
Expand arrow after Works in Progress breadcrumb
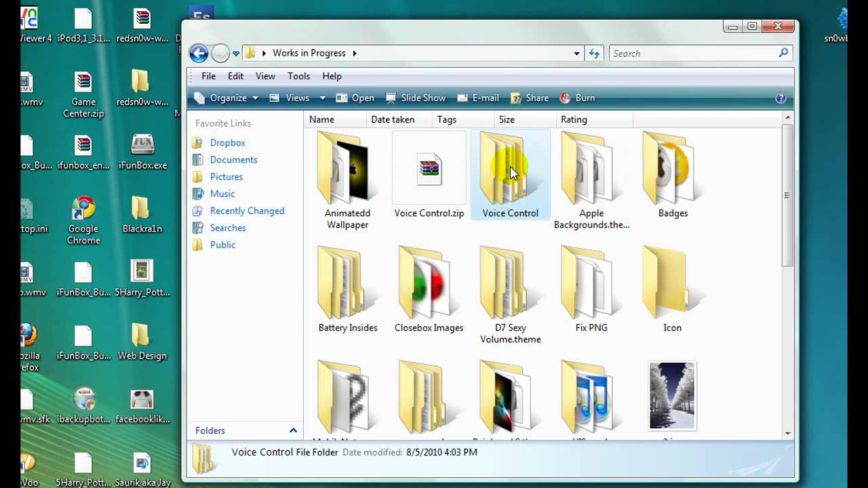[354, 53]
